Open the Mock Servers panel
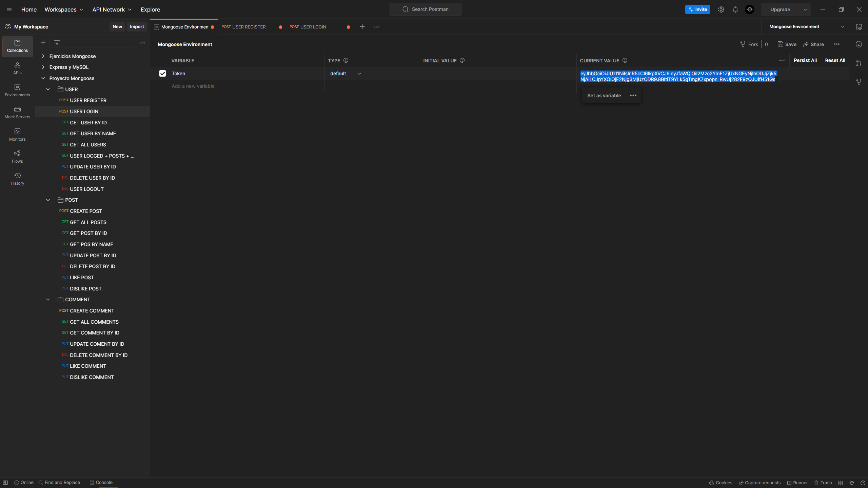 [x=17, y=112]
